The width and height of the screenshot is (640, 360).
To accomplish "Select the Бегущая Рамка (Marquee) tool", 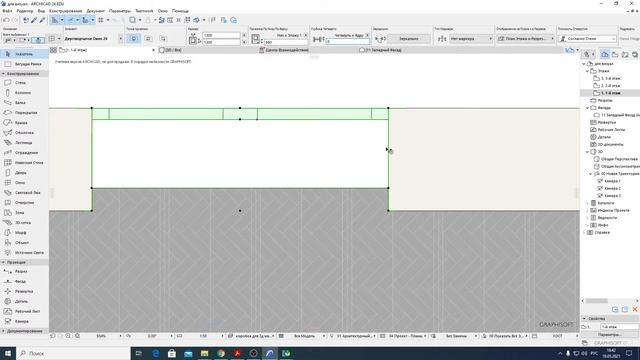I will click(24, 64).
